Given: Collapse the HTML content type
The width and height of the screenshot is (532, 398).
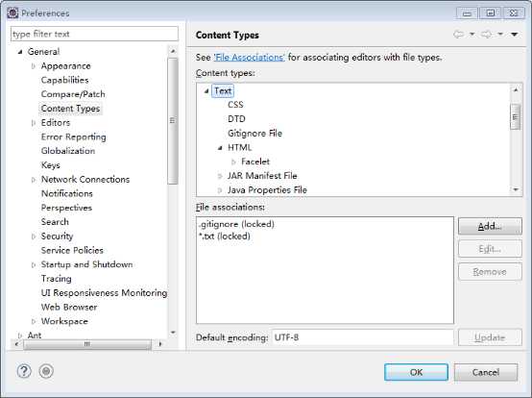Looking at the screenshot, I should click(x=220, y=148).
